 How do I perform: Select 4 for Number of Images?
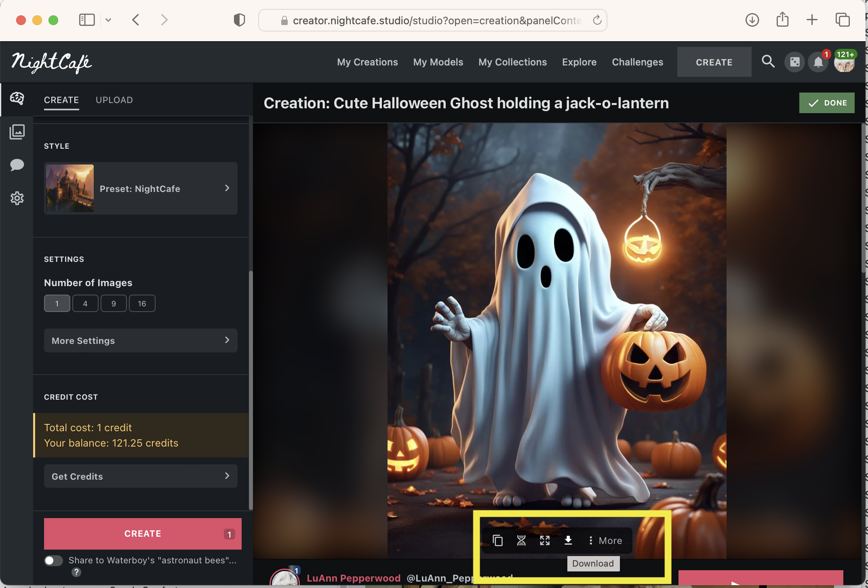click(x=85, y=303)
